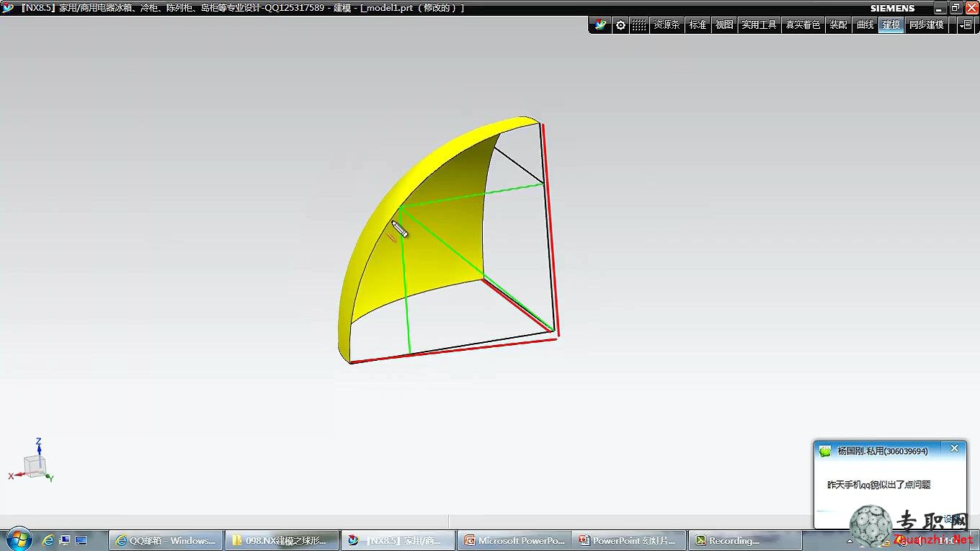Screen dimensions: 980x551
Task: Click the yellow curved surface of the model
Action: [440, 238]
